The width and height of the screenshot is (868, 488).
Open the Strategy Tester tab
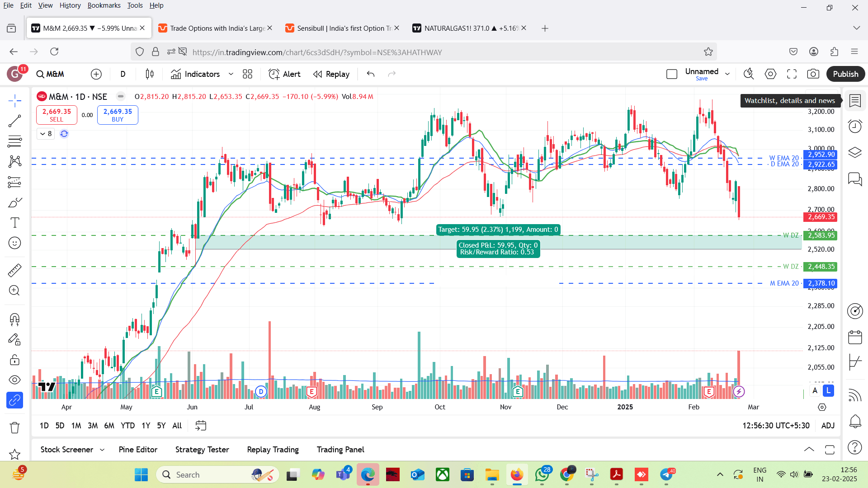202,450
